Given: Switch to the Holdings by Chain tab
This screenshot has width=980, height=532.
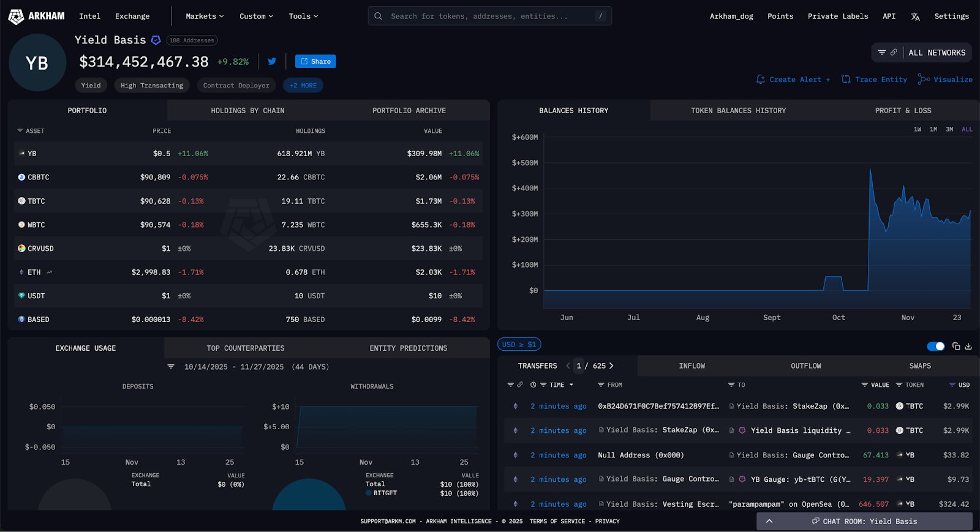Looking at the screenshot, I should [247, 111].
